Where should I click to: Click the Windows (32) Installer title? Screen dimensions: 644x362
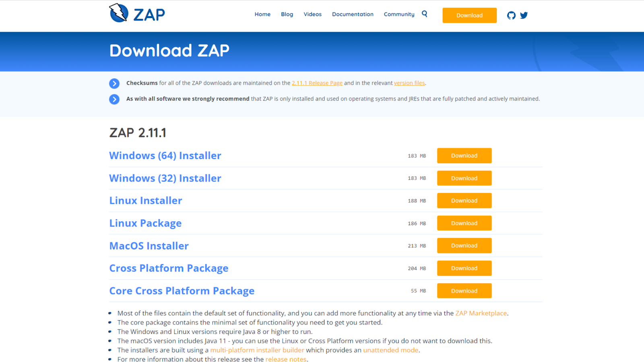[165, 178]
